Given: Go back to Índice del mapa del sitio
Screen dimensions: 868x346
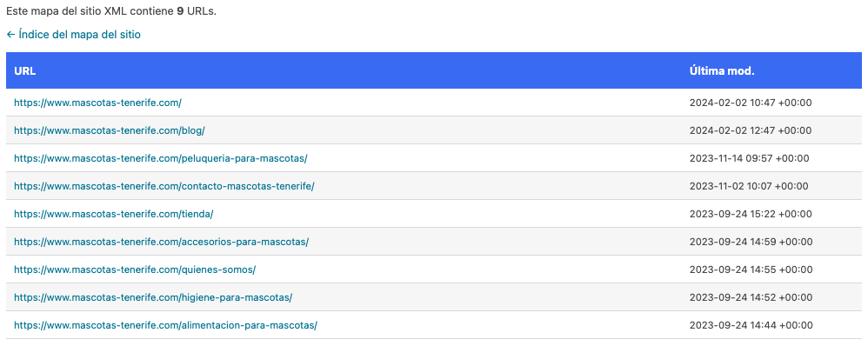Looking at the screenshot, I should pos(74,35).
